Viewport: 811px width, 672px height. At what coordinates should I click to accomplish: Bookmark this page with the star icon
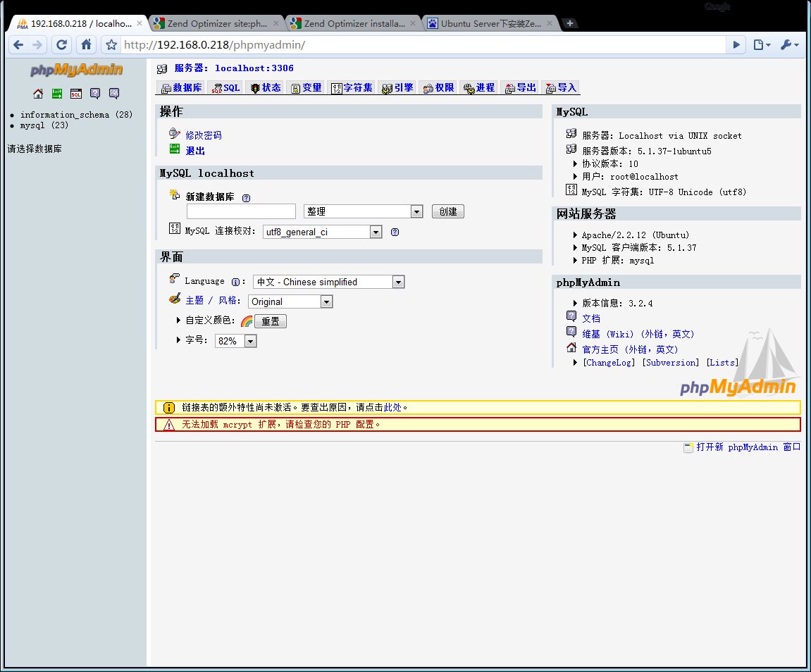click(x=111, y=45)
